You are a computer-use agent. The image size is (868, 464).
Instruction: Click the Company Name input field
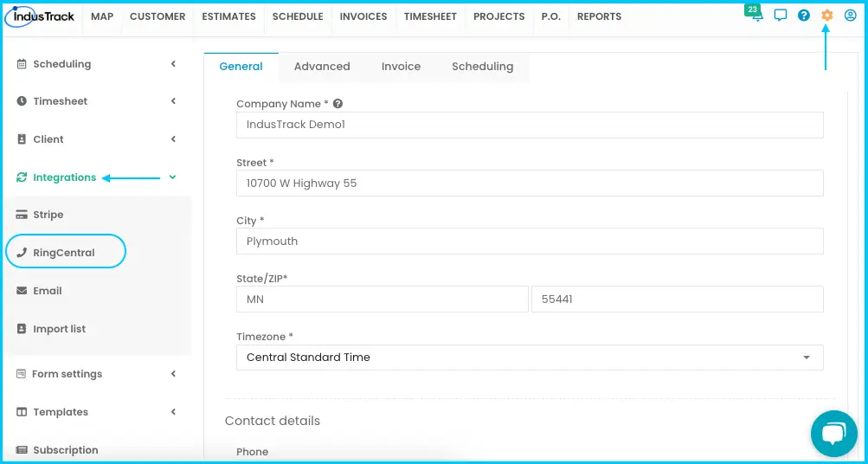[x=530, y=125]
